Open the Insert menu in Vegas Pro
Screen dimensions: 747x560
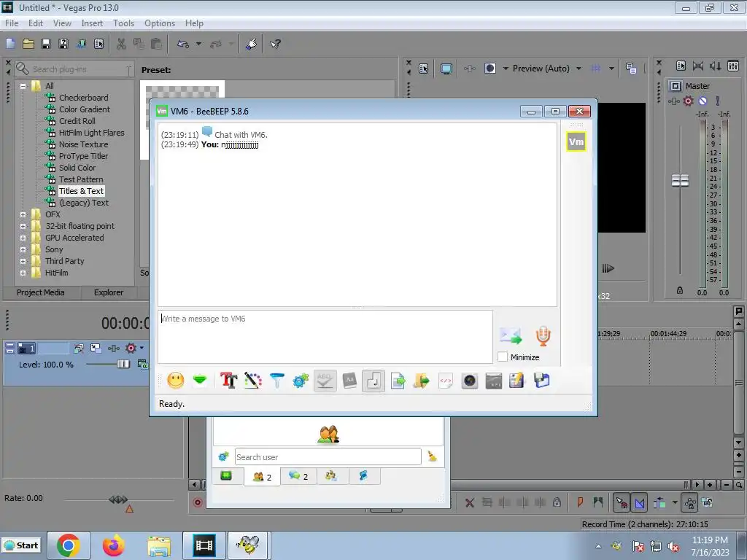click(x=91, y=23)
